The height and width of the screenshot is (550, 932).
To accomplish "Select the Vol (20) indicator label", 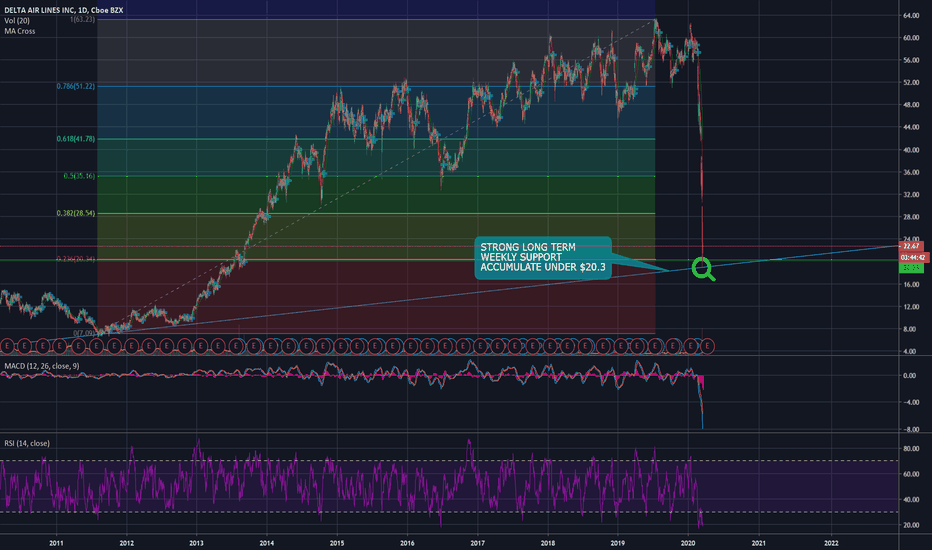I will tap(17, 21).
